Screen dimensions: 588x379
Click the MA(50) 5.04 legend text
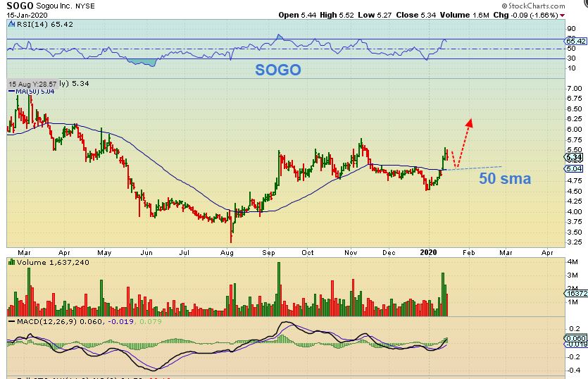pyautogui.click(x=35, y=91)
